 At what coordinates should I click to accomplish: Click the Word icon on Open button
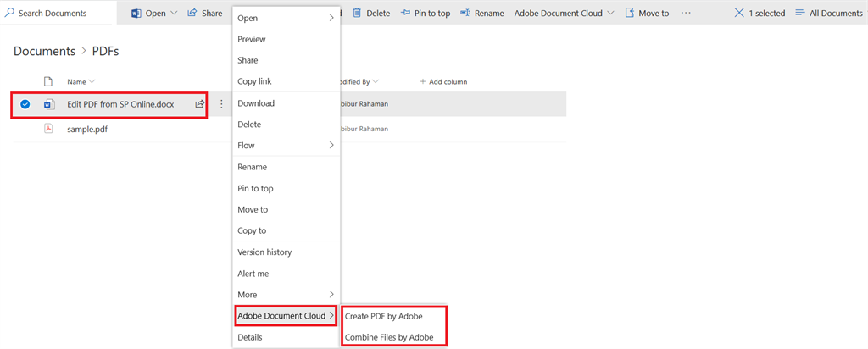(x=136, y=14)
